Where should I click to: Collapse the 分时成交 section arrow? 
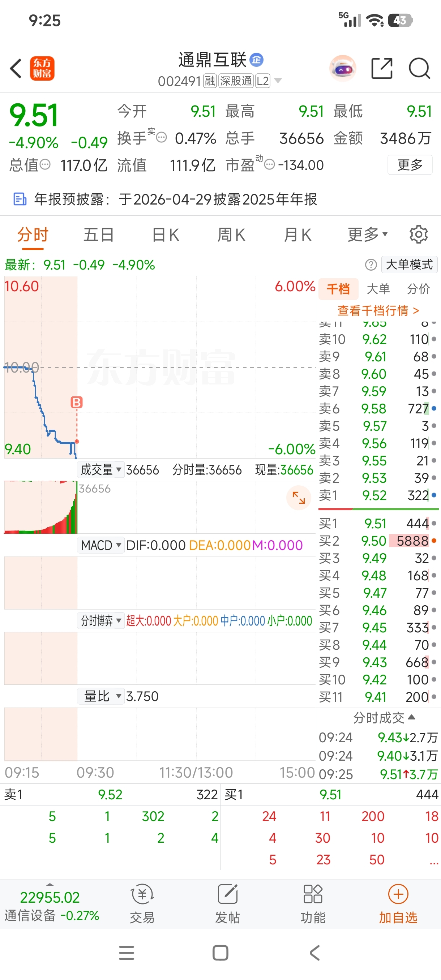411,717
